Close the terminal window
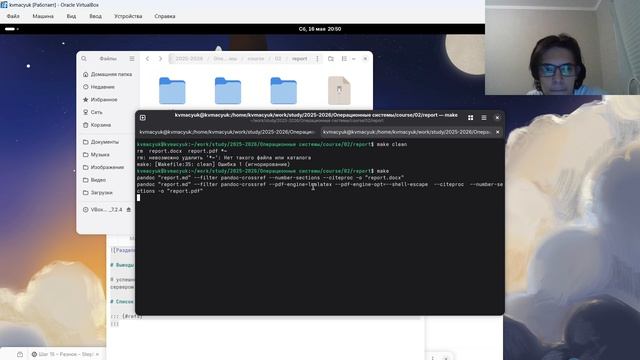Screen dimensions: 640x360 tap(497, 118)
